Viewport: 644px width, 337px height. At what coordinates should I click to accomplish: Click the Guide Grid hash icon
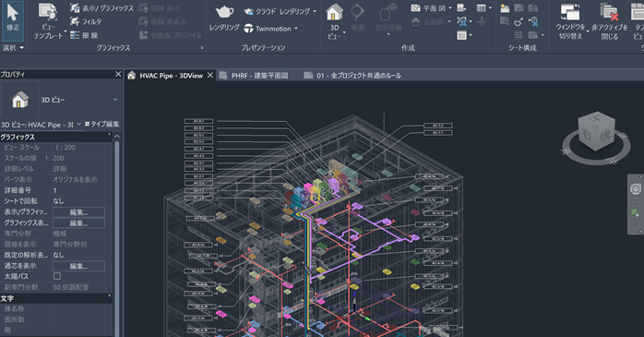click(x=519, y=35)
